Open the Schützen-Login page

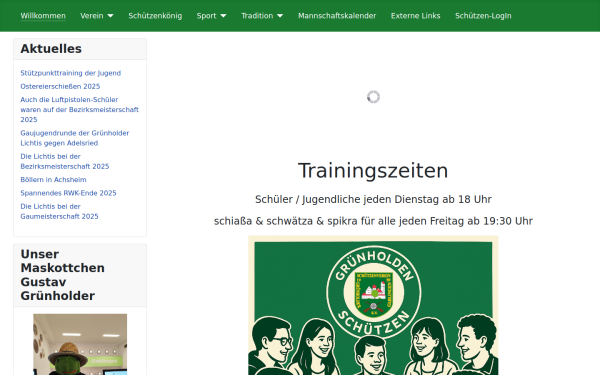[483, 16]
